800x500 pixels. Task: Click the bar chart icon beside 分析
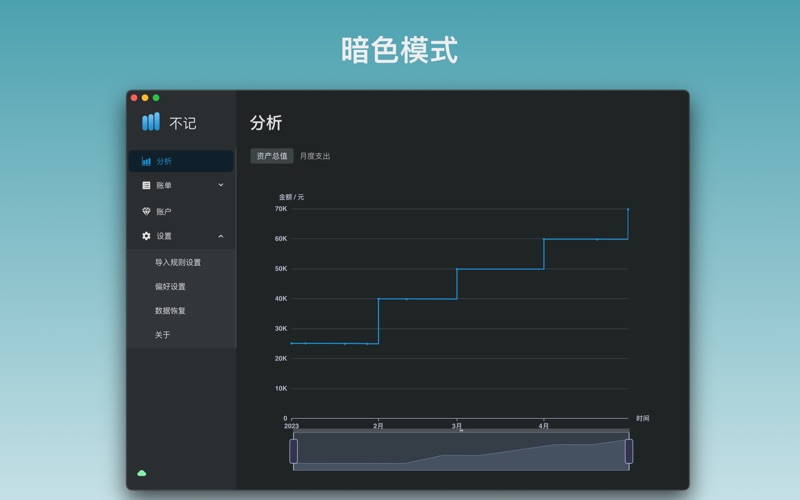[146, 161]
